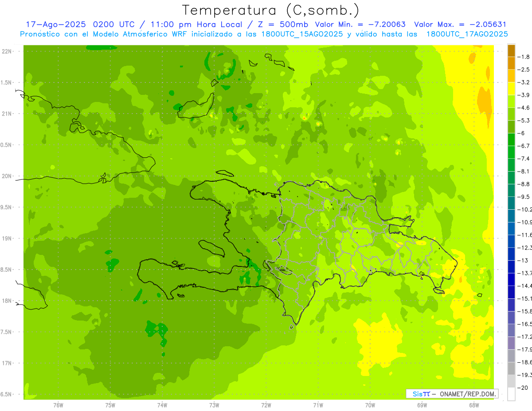Click the '-15.8' colorbar value
Screen dimensions: 532x411
click(x=525, y=311)
